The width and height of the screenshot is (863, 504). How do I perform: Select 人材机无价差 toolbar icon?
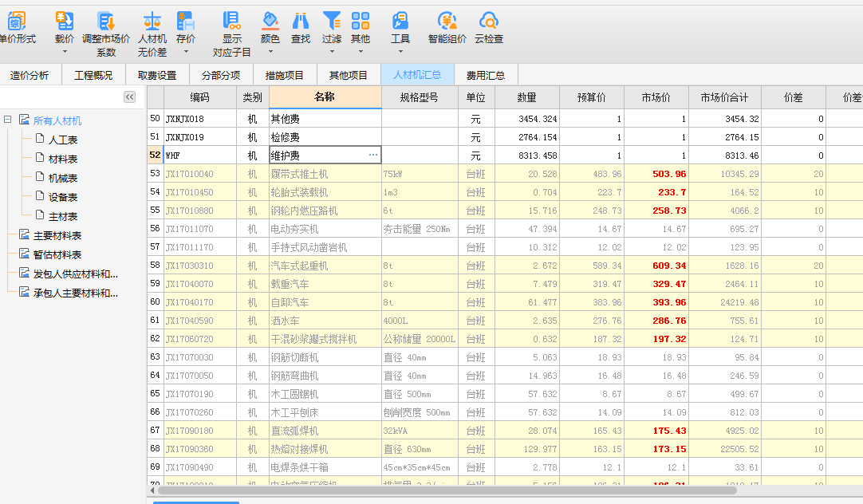(152, 22)
